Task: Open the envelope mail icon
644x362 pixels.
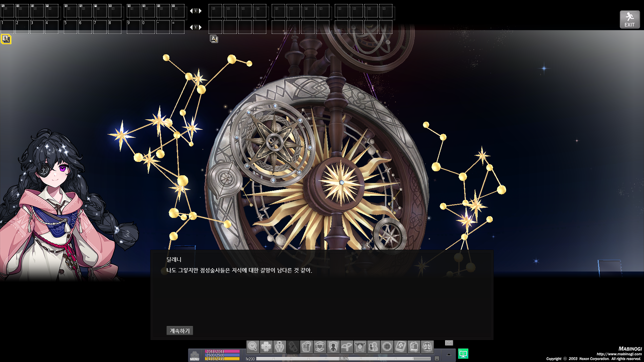Action: [x=449, y=343]
